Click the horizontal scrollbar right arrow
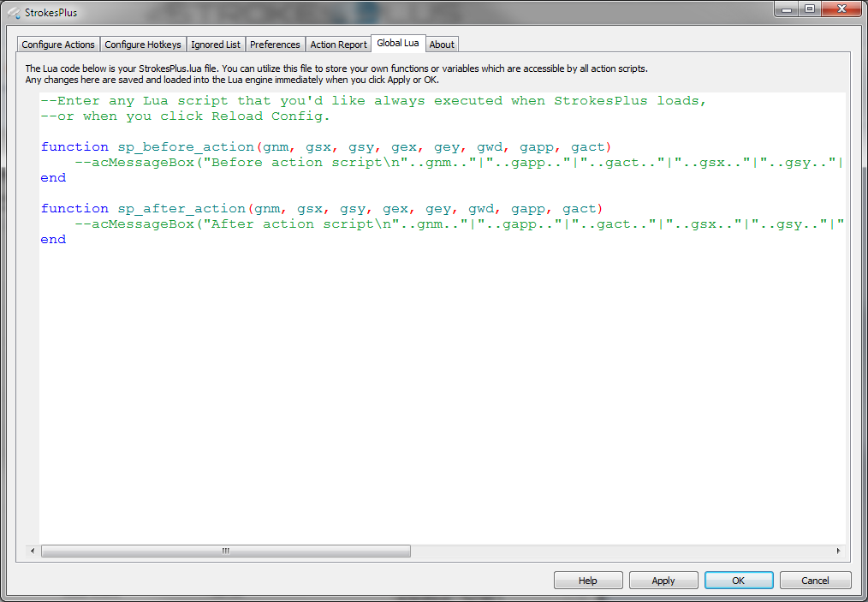Screen dimensions: 868x602 (x=838, y=551)
